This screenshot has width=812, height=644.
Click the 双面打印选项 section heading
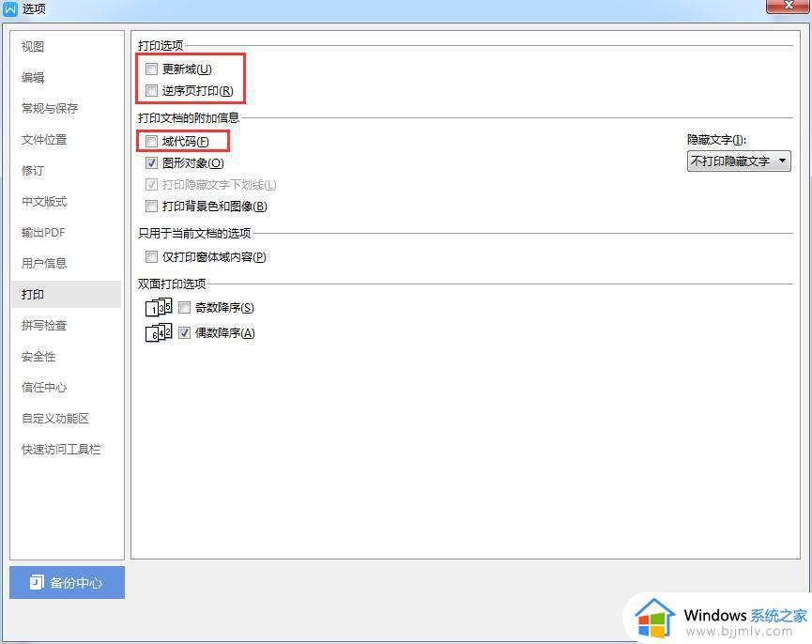(172, 284)
